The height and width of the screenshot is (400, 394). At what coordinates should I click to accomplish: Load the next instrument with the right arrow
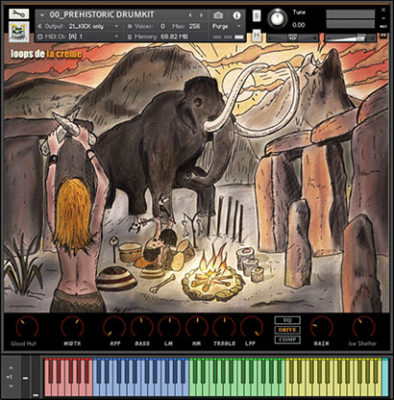201,15
